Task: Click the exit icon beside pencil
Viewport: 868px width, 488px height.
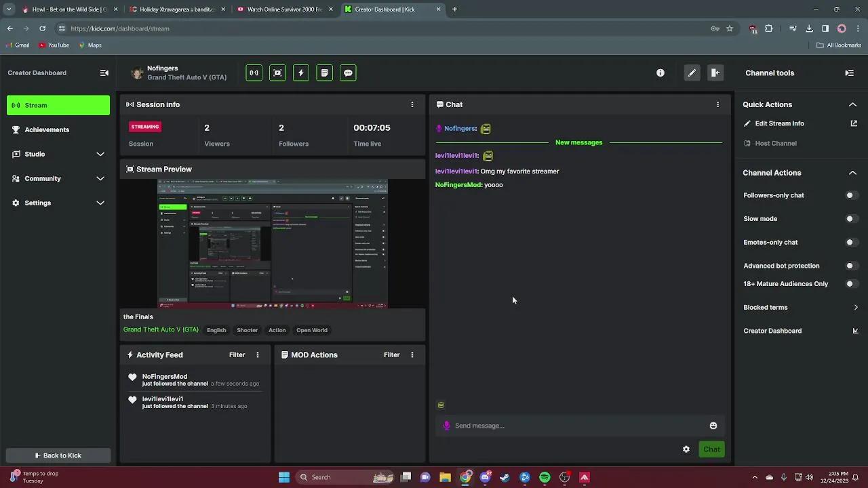Action: 715,73
